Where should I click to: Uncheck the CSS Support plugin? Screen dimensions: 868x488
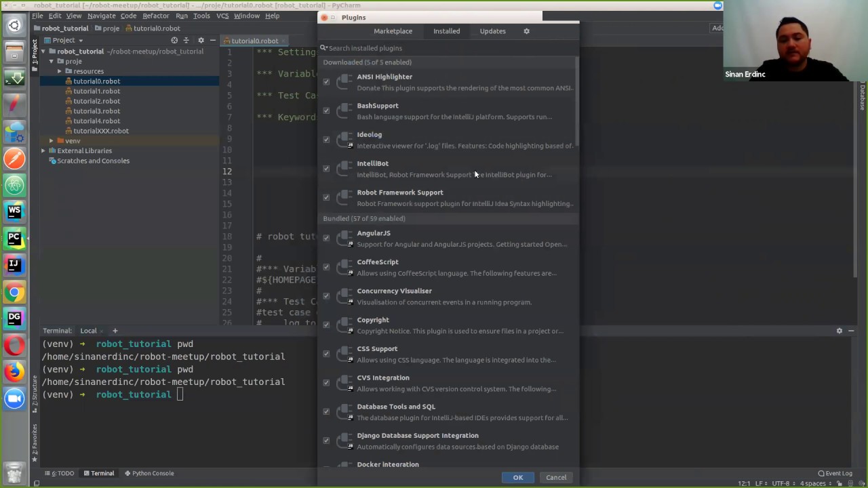(x=326, y=354)
